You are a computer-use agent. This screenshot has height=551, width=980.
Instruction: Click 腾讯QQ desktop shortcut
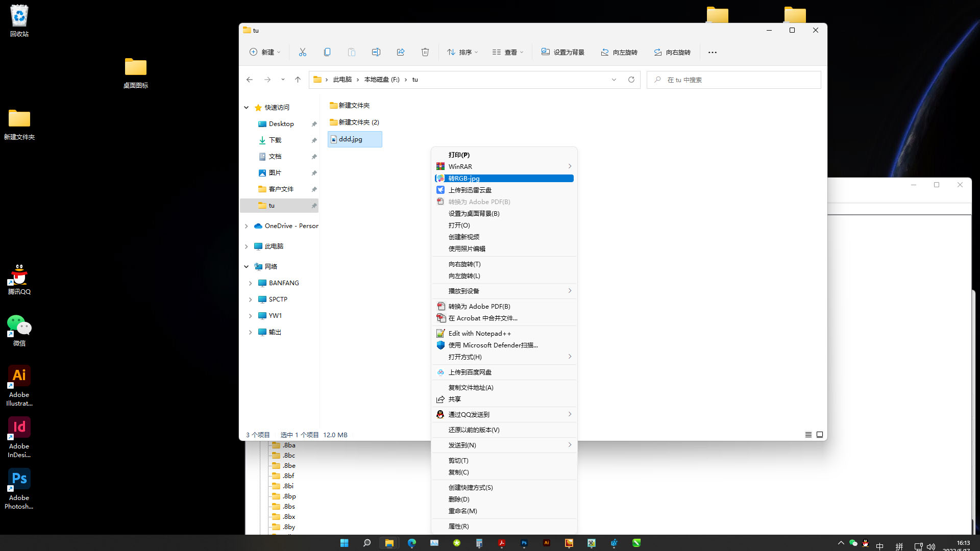click(19, 280)
